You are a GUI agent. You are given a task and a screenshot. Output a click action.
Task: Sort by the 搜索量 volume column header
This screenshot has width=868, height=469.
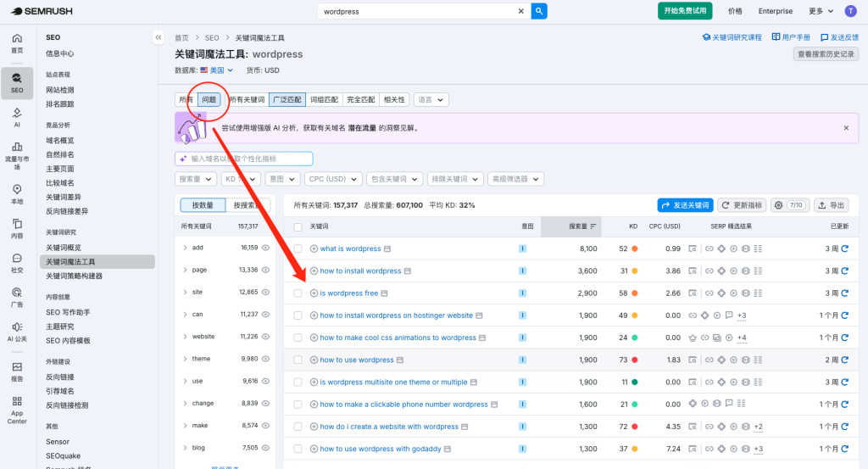coord(571,226)
